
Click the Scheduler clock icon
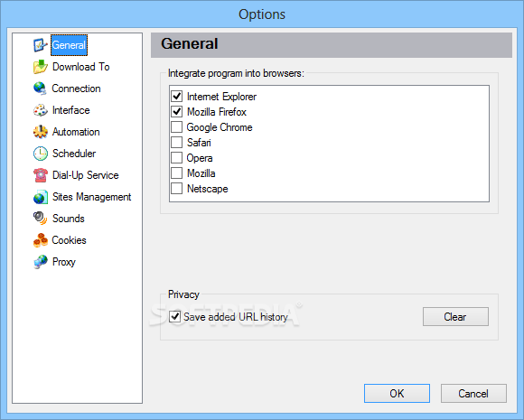[x=40, y=154]
